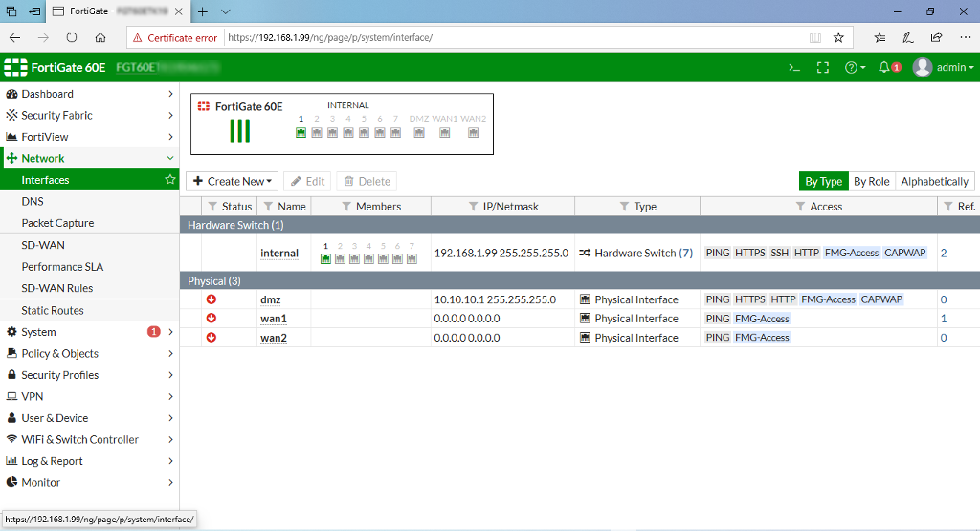Expand the FortiView menu
Screen dimensions: 980x531
(89, 137)
